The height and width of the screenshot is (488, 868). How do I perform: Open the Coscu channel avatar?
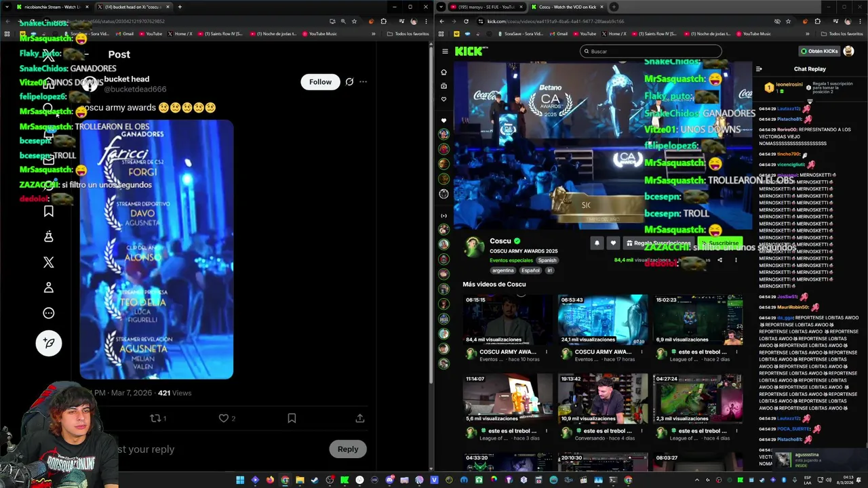[x=474, y=246]
